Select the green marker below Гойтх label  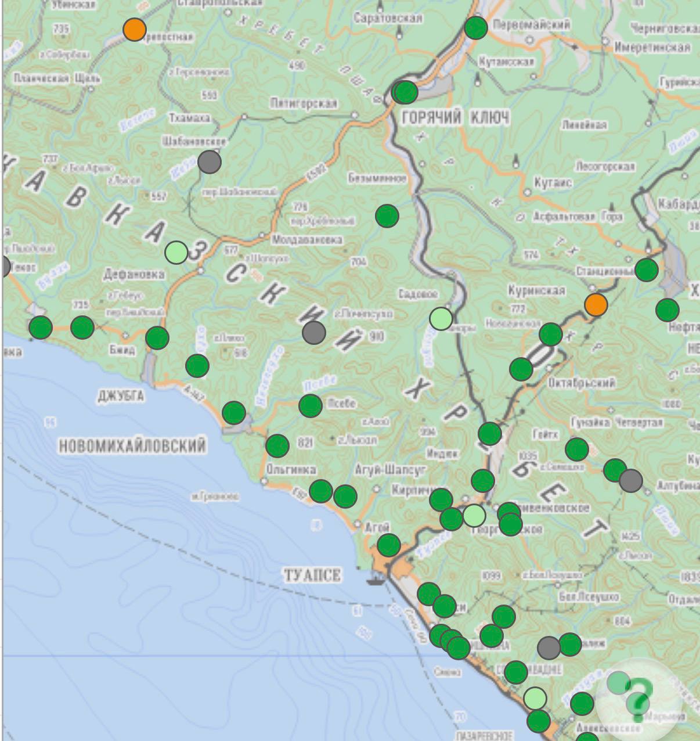[577, 449]
